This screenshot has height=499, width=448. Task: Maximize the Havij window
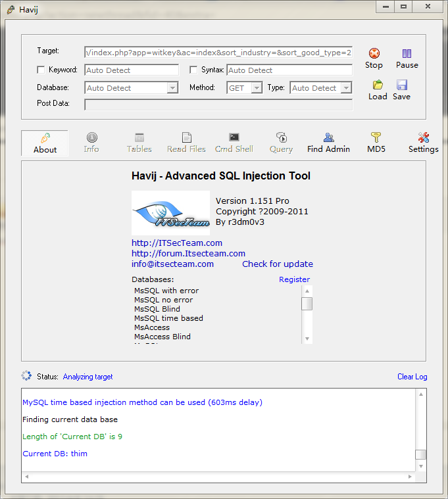pos(403,7)
